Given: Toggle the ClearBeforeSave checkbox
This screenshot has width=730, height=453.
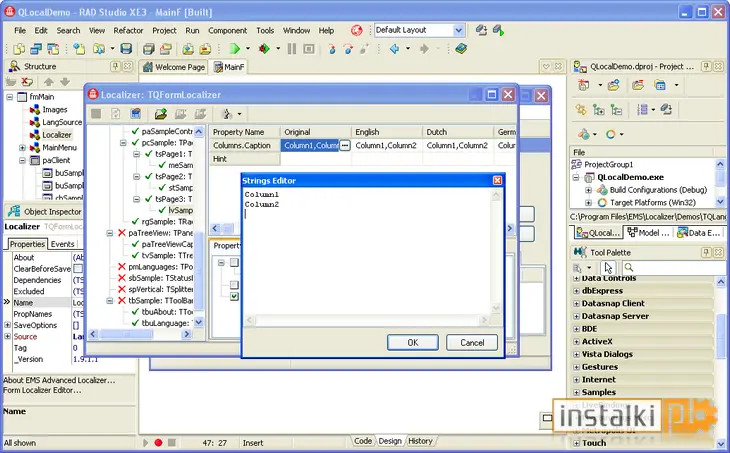Looking at the screenshot, I should (78, 269).
